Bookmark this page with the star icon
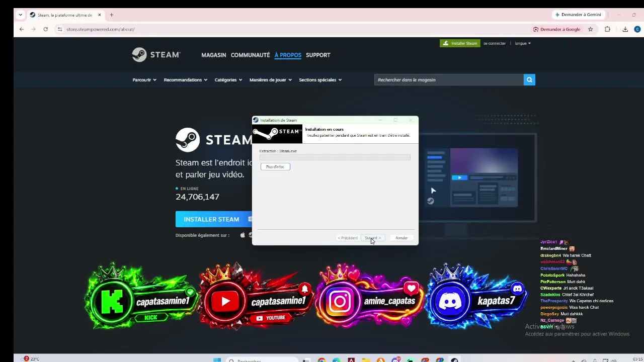The height and width of the screenshot is (362, 644). tap(591, 29)
